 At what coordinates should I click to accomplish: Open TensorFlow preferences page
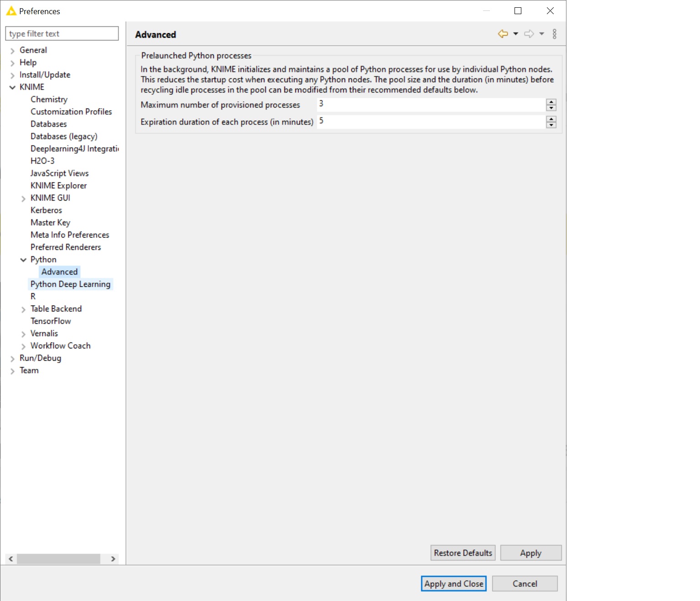(51, 321)
